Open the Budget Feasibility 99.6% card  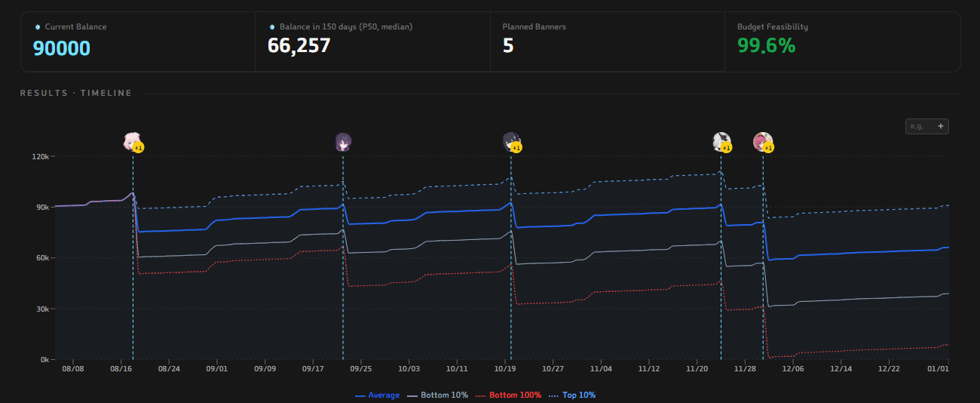tap(843, 42)
